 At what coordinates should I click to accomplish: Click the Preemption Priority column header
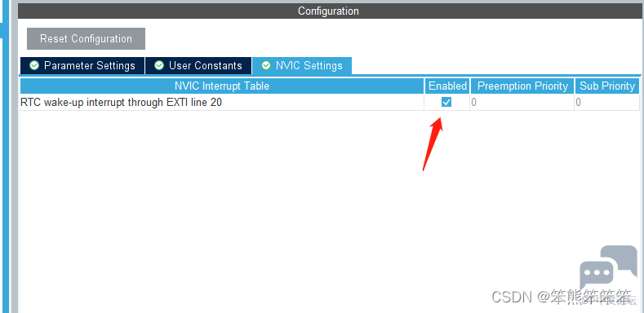[x=522, y=86]
